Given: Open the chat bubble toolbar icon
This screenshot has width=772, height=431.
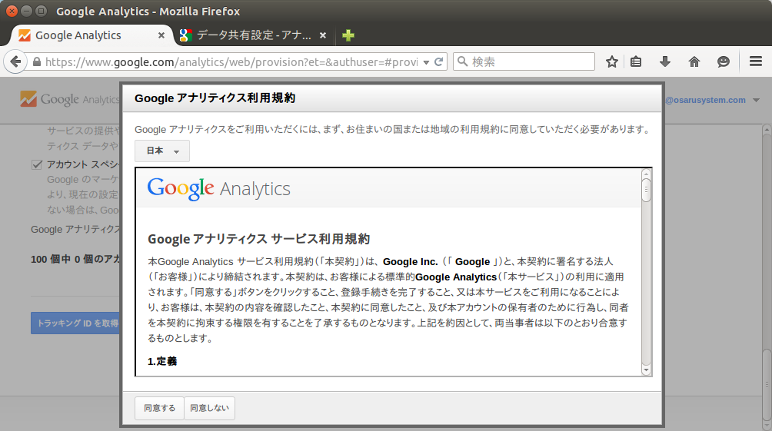Looking at the screenshot, I should [x=723, y=62].
